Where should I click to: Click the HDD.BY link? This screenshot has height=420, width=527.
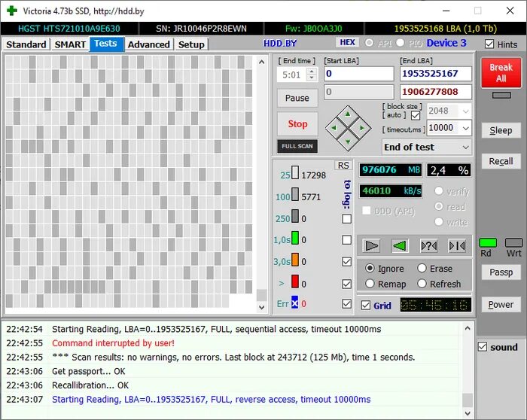click(280, 44)
